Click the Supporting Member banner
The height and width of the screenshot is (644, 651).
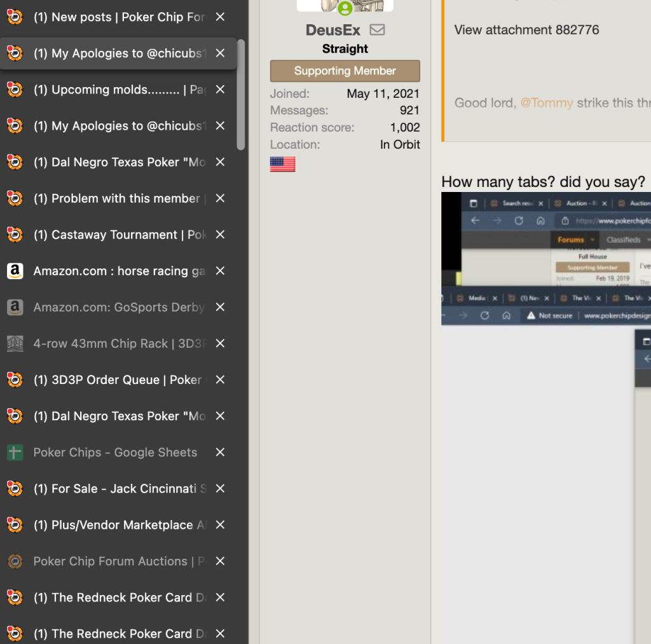click(345, 71)
